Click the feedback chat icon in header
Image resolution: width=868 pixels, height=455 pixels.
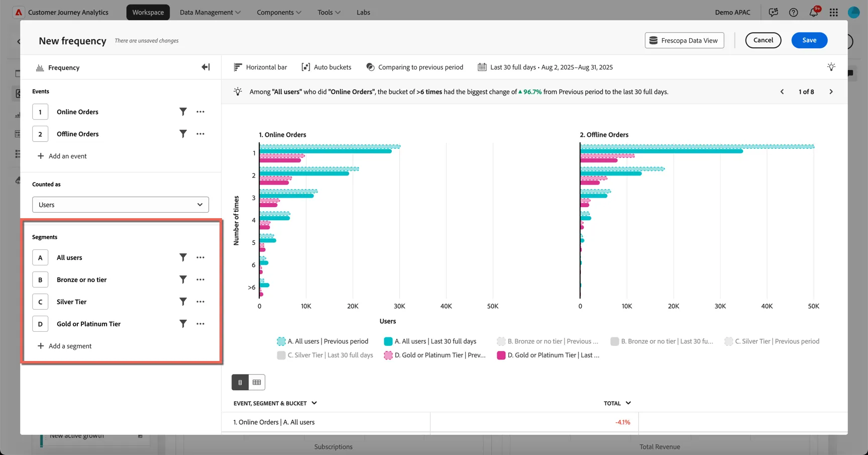point(774,12)
